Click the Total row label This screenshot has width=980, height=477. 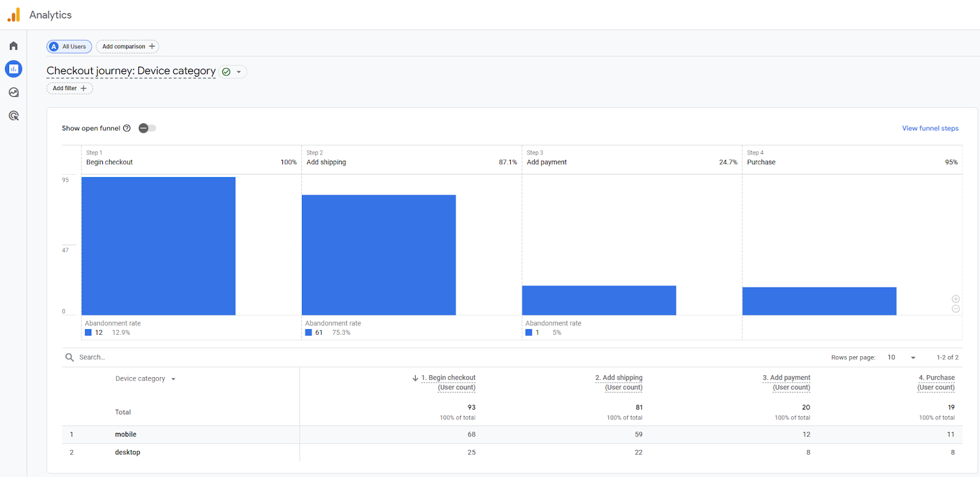[123, 412]
